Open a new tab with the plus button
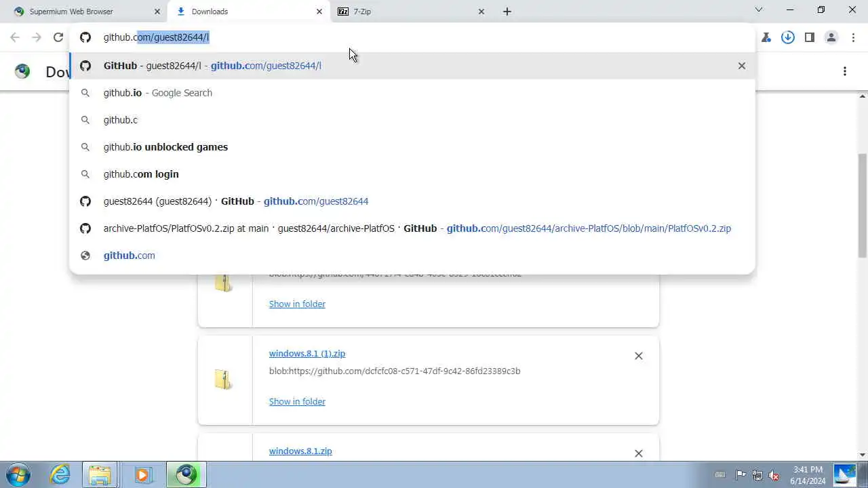 (x=507, y=12)
